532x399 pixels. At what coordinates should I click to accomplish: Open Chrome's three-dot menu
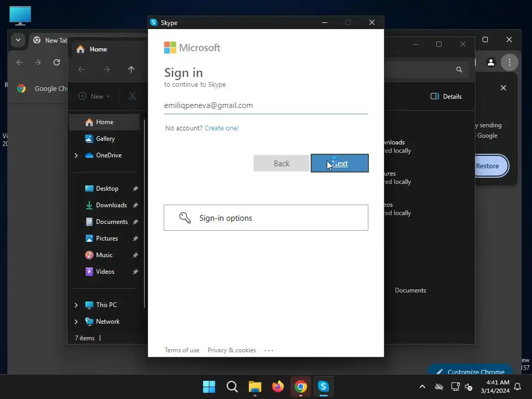pyautogui.click(x=510, y=62)
